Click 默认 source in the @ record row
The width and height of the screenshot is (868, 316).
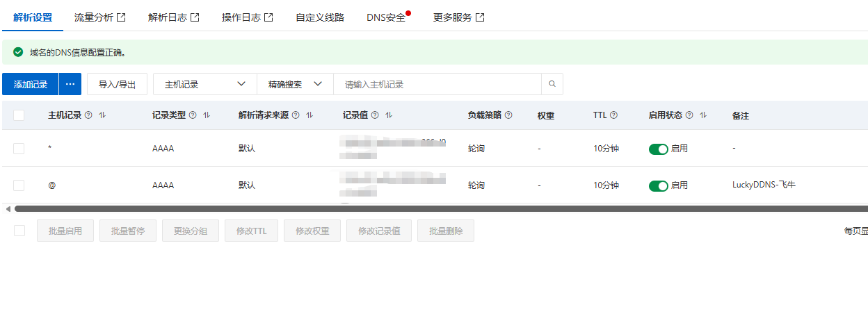coord(247,185)
